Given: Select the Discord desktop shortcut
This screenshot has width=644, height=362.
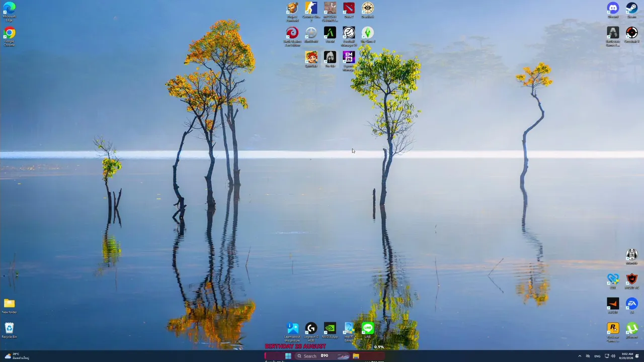Looking at the screenshot, I should tap(613, 11).
